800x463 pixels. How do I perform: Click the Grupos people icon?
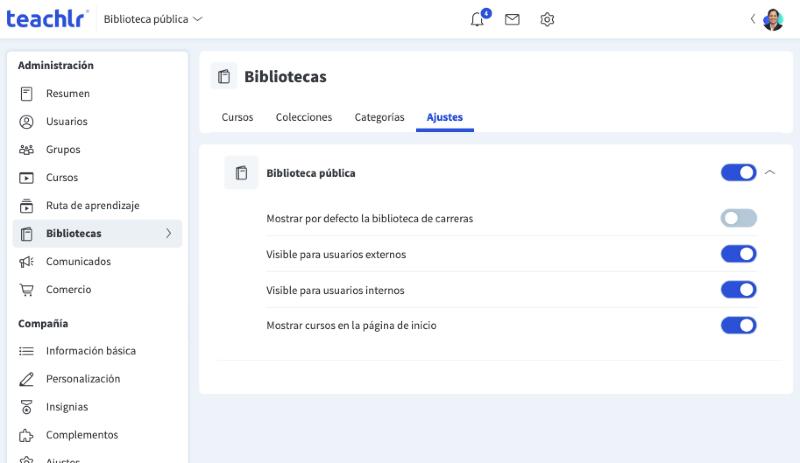26,150
